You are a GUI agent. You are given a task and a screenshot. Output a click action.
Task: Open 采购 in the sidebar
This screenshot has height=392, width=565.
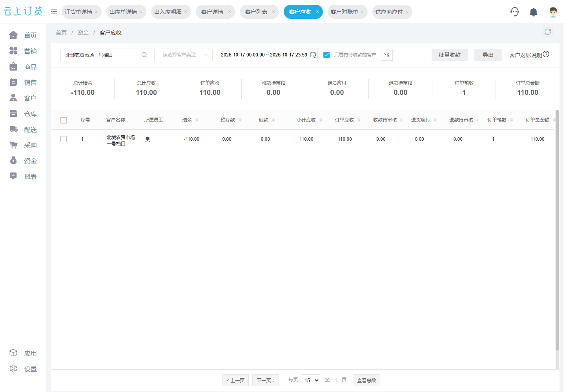pyautogui.click(x=23, y=145)
